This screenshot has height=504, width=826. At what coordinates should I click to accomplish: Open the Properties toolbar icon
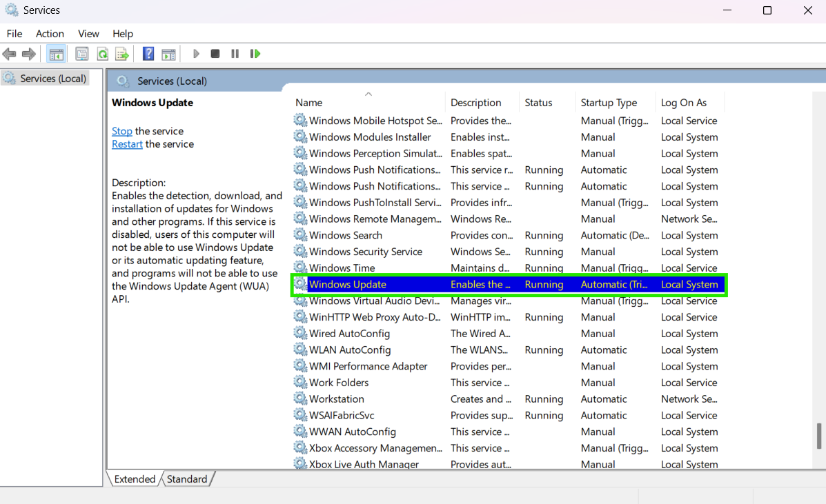tap(81, 54)
